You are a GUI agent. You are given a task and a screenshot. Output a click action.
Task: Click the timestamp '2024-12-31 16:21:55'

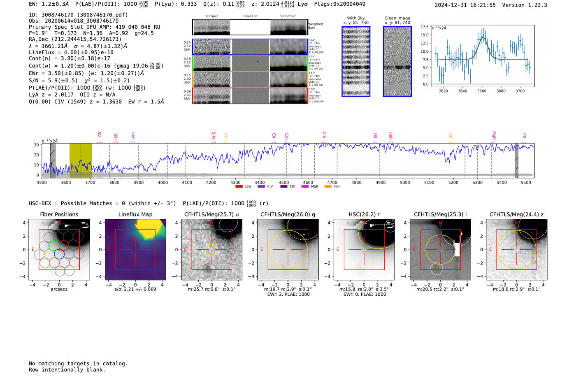pyautogui.click(x=465, y=5)
